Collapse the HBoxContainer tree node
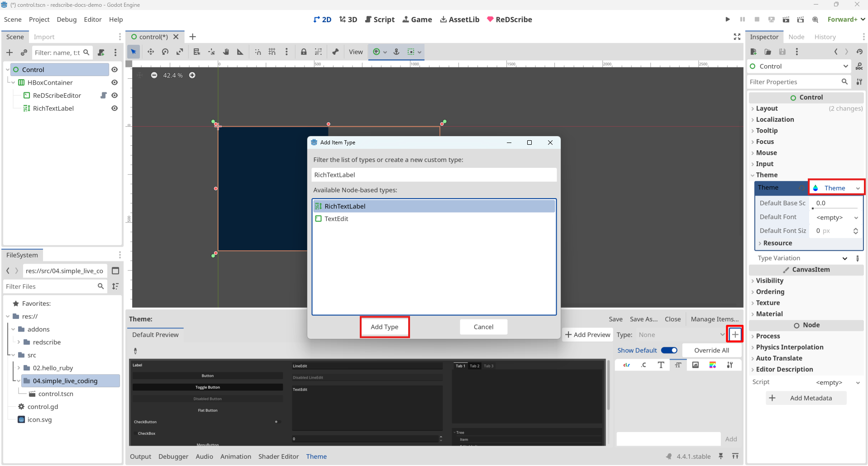The width and height of the screenshot is (868, 466). [13, 82]
